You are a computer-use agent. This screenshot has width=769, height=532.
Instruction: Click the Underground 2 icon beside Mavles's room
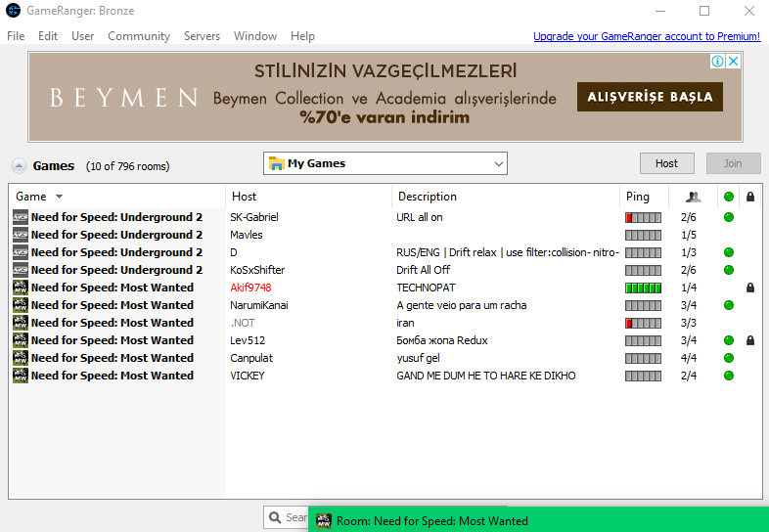coord(21,235)
